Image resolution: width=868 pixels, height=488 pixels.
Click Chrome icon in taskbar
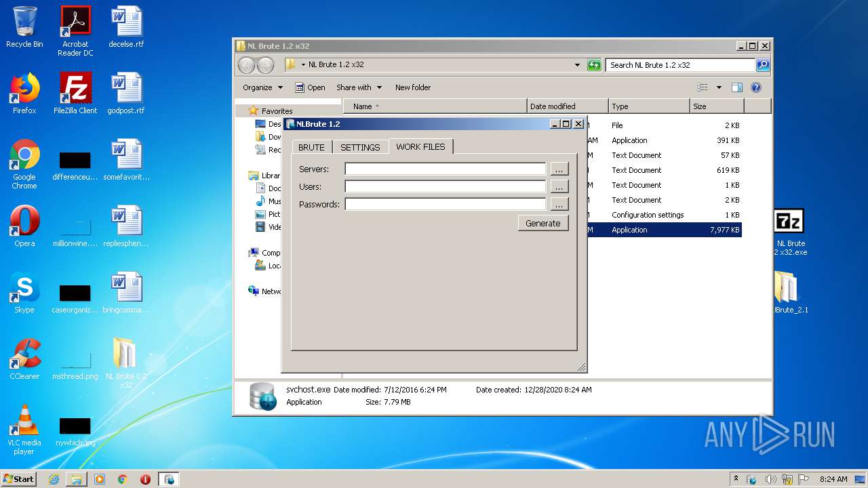123,479
